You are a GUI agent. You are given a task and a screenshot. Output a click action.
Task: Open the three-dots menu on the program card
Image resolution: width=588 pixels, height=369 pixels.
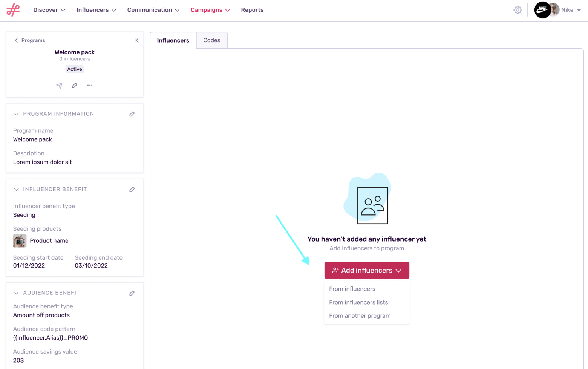(x=89, y=85)
